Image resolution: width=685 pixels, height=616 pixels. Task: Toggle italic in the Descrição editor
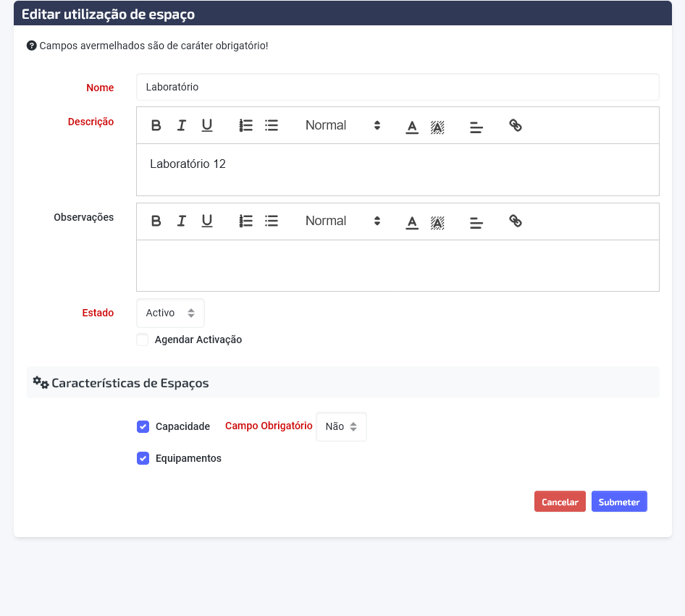click(x=181, y=126)
